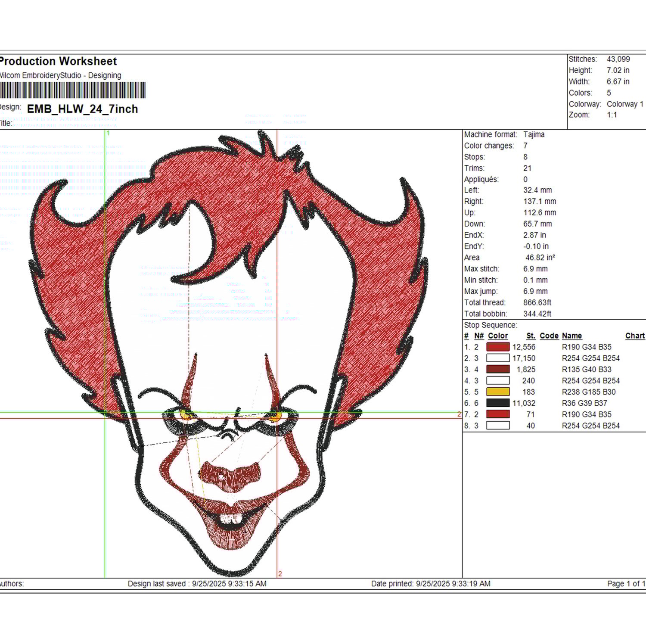Viewport: 646px width, 644px height.
Task: Select the Width value "6.67 in"
Action: pyautogui.click(x=618, y=81)
